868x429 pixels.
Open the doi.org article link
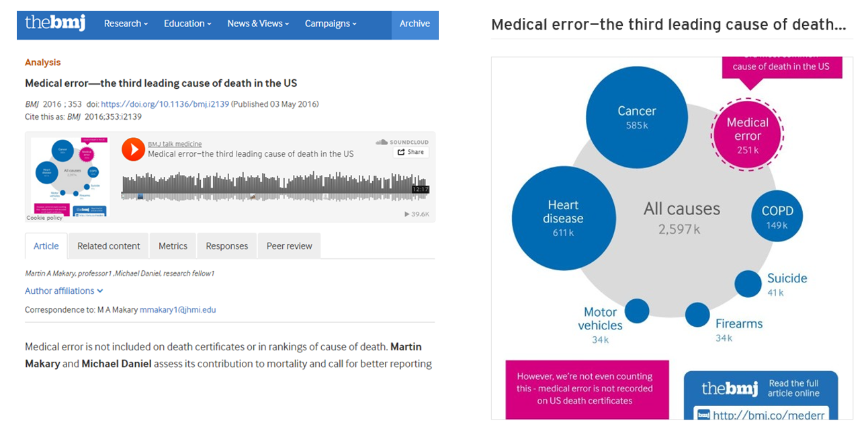(x=165, y=104)
